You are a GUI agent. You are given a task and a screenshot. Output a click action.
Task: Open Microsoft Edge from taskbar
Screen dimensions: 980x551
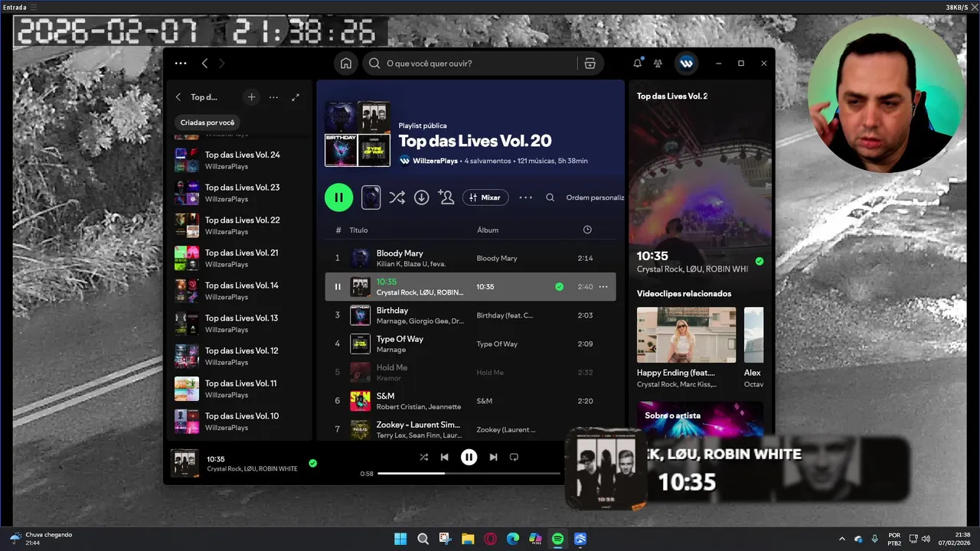coord(512,539)
